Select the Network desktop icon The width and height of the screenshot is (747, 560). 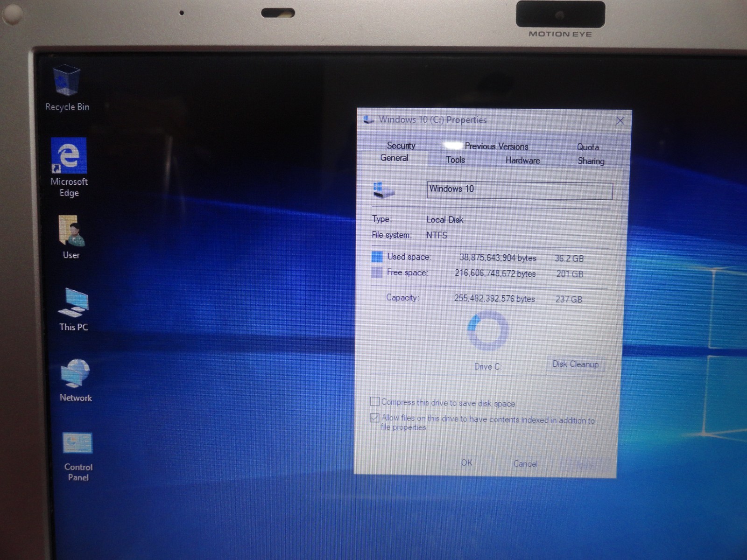point(75,380)
